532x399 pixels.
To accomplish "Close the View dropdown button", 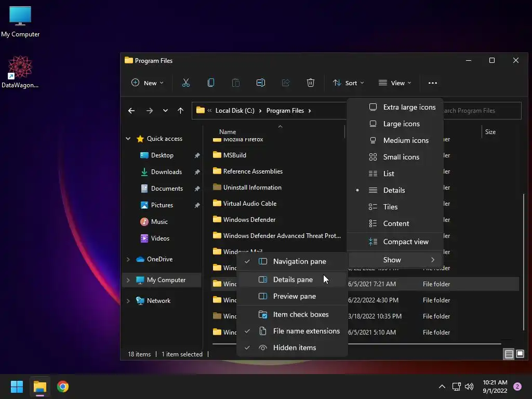I will pyautogui.click(x=395, y=83).
